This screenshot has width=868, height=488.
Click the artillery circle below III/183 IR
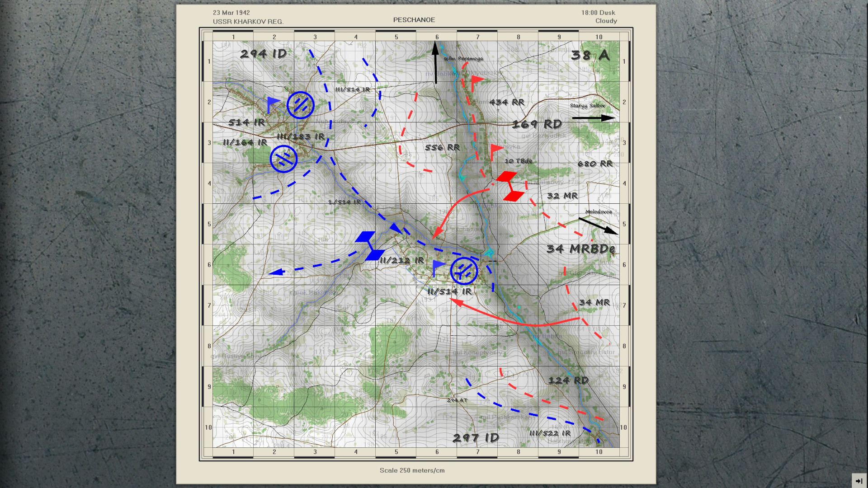pyautogui.click(x=284, y=159)
